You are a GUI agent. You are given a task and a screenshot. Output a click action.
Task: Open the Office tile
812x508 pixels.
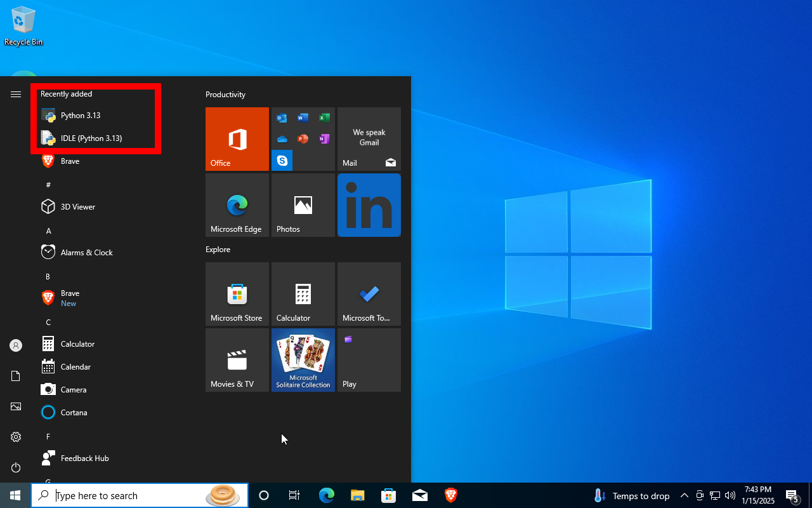point(237,139)
